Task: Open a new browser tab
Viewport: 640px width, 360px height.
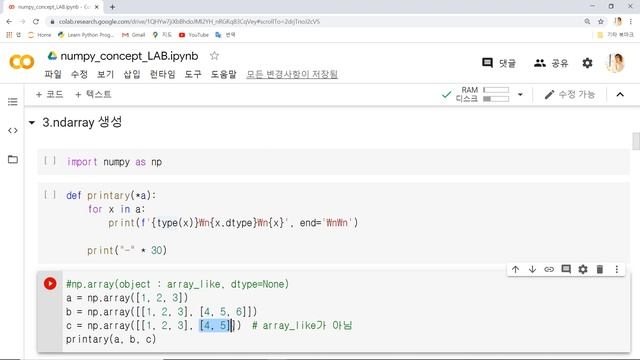Action: pyautogui.click(x=112, y=7)
